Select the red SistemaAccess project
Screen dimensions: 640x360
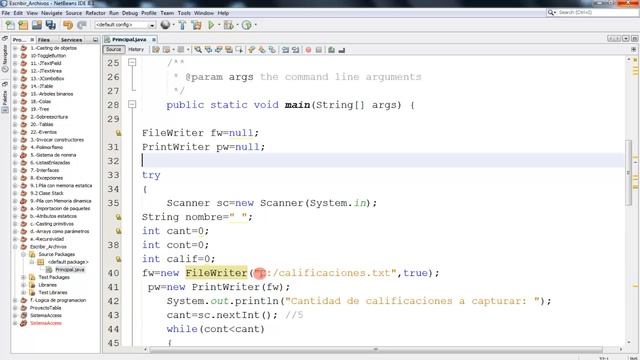pos(46,323)
